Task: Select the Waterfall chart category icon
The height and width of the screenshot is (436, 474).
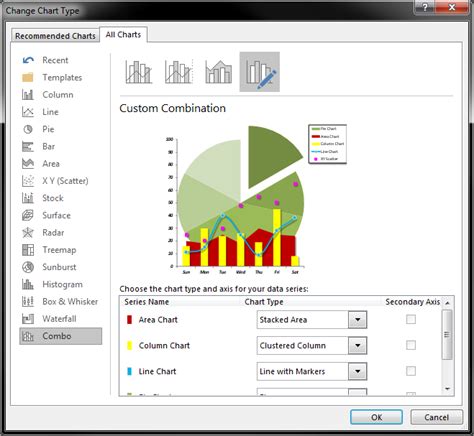Action: pyautogui.click(x=28, y=319)
